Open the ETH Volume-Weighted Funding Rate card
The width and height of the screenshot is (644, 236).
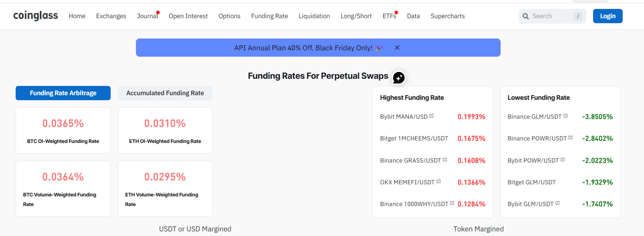click(165, 189)
